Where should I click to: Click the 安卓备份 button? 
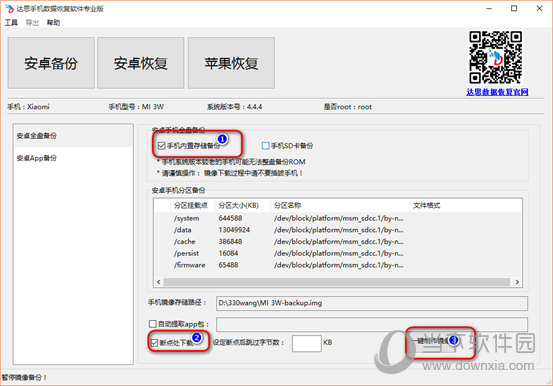(51, 63)
